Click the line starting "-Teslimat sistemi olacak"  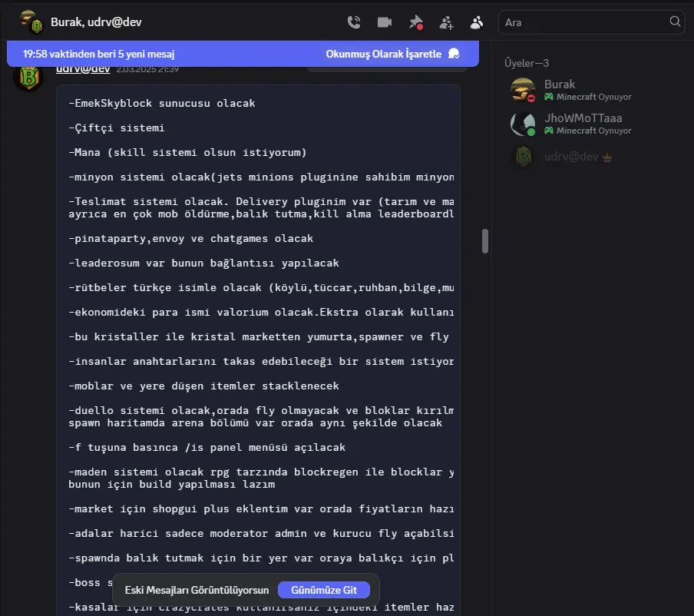[261, 201]
